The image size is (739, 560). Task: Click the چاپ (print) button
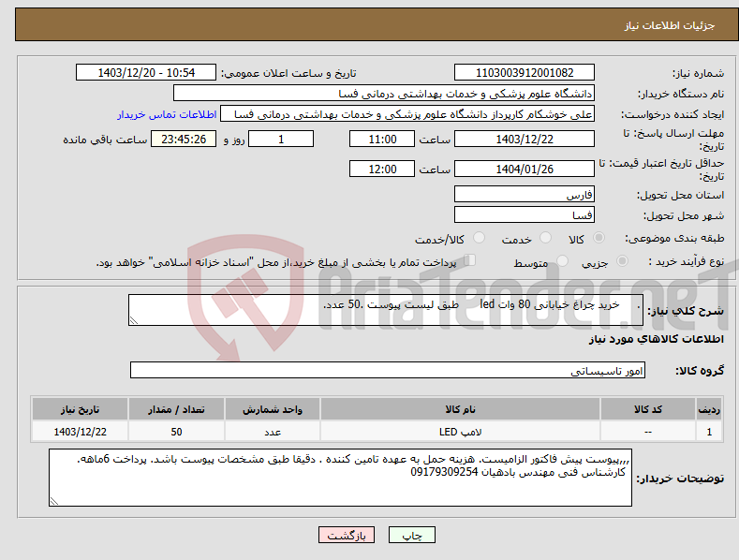[411, 535]
